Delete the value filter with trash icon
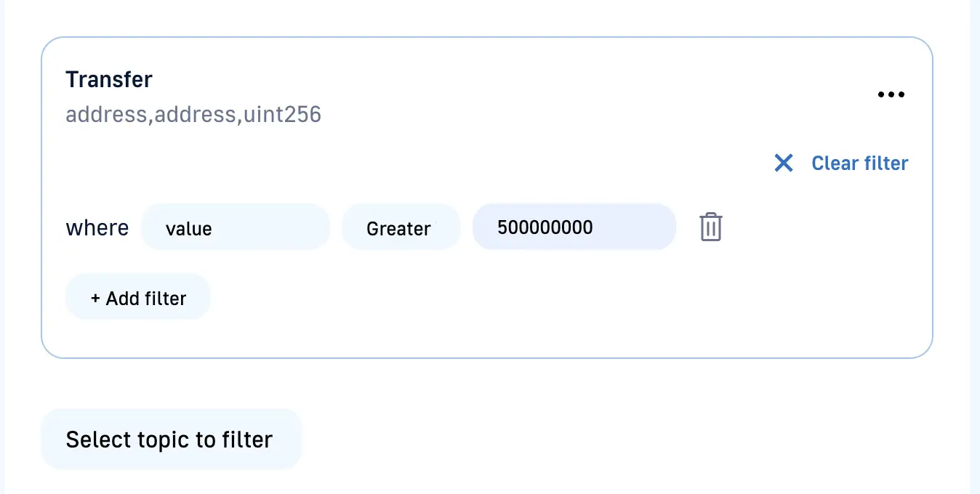The image size is (980, 494). 710,227
